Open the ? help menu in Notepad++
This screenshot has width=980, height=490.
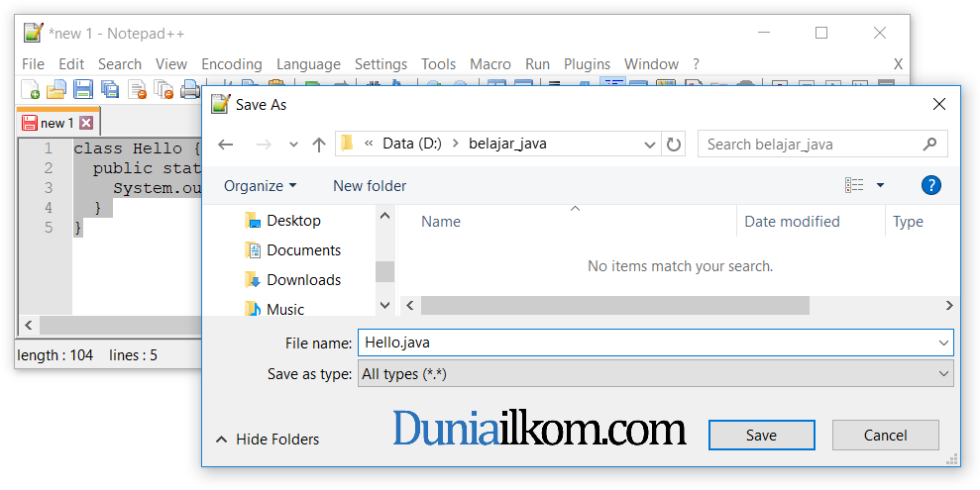point(696,64)
